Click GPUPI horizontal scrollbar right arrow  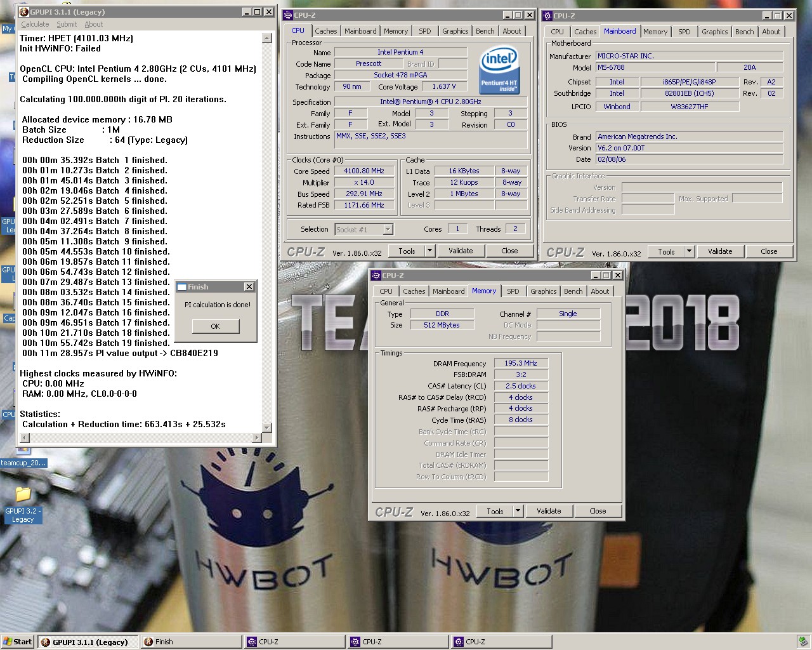pos(257,437)
